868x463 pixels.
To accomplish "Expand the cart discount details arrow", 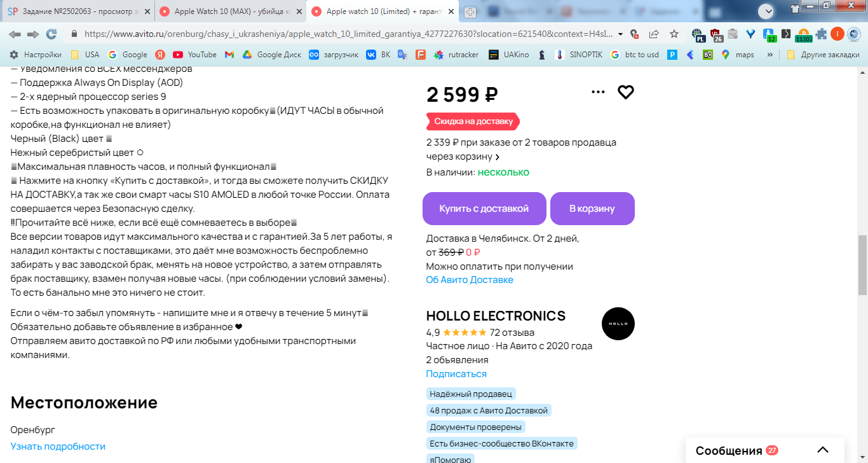I will 498,157.
